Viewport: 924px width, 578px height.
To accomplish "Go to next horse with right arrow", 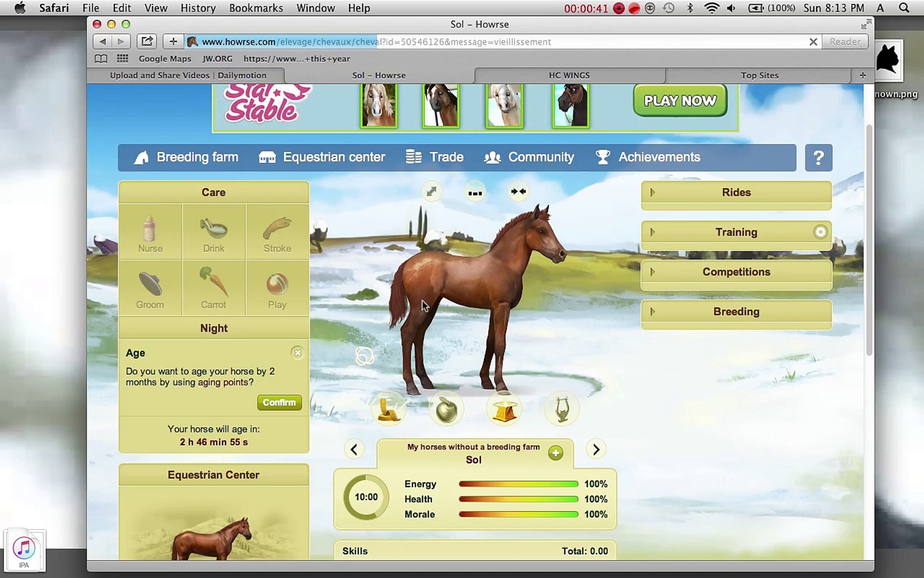I will pos(596,450).
